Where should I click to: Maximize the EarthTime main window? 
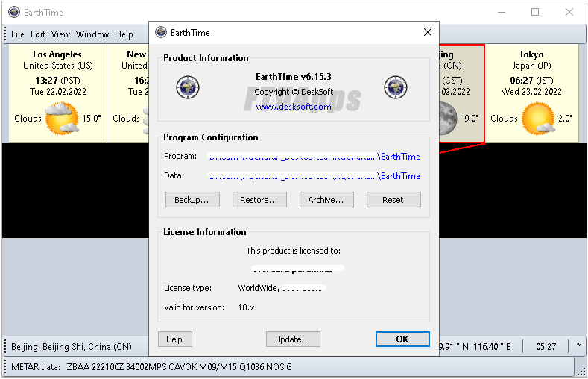(x=535, y=12)
